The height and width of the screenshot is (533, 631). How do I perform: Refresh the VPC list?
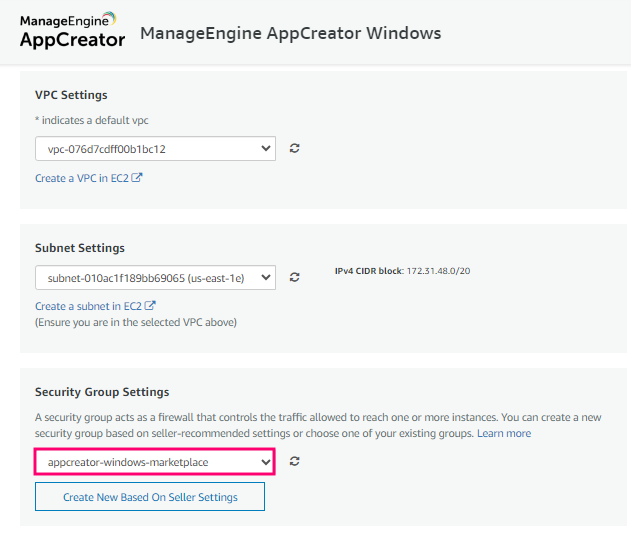click(x=295, y=148)
